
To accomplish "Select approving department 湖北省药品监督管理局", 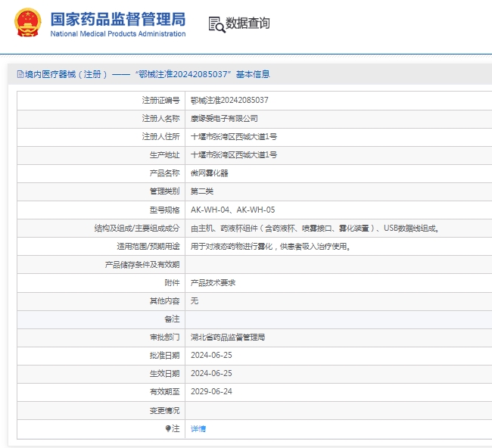I will pyautogui.click(x=228, y=338).
